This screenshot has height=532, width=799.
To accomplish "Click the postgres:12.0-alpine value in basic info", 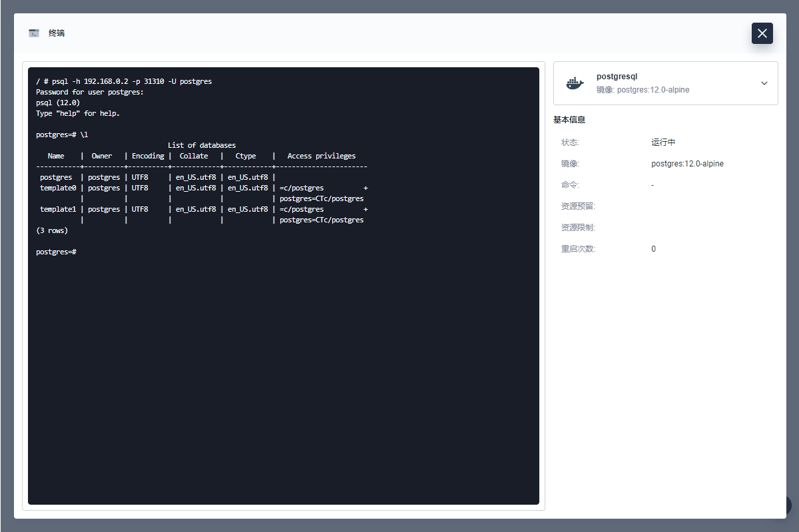I will (687, 164).
